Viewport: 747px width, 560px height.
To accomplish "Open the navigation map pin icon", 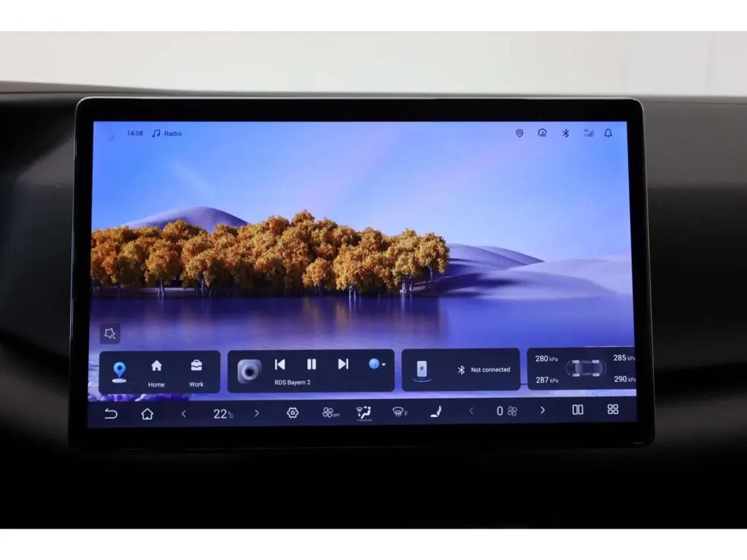I will [119, 372].
